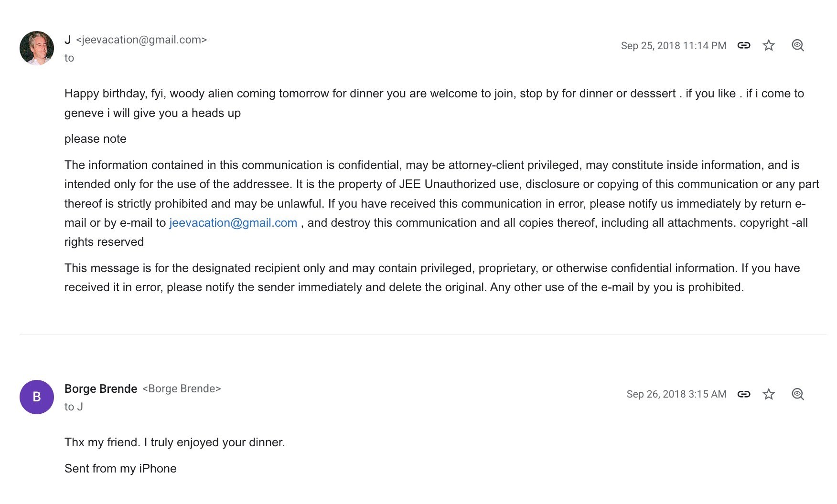Screen dimensions: 837x504
Task: Star the Sep 25 message from J
Action: 769,45
